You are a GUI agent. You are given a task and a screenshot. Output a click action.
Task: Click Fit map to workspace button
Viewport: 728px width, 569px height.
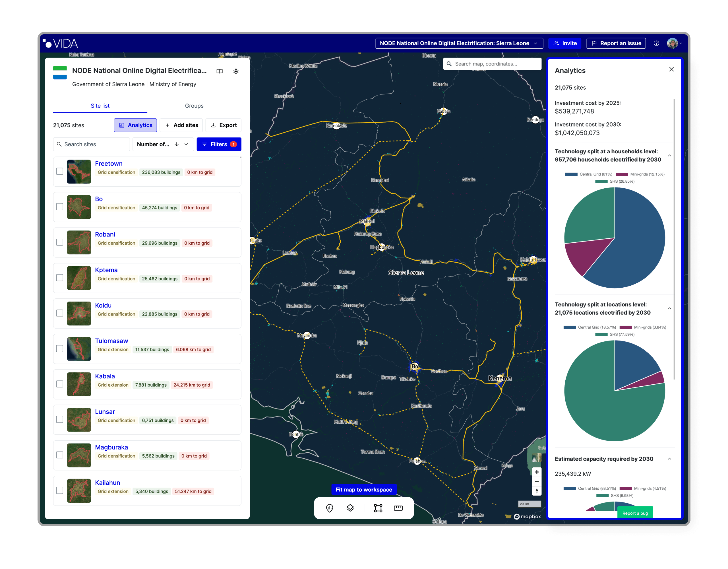(364, 490)
